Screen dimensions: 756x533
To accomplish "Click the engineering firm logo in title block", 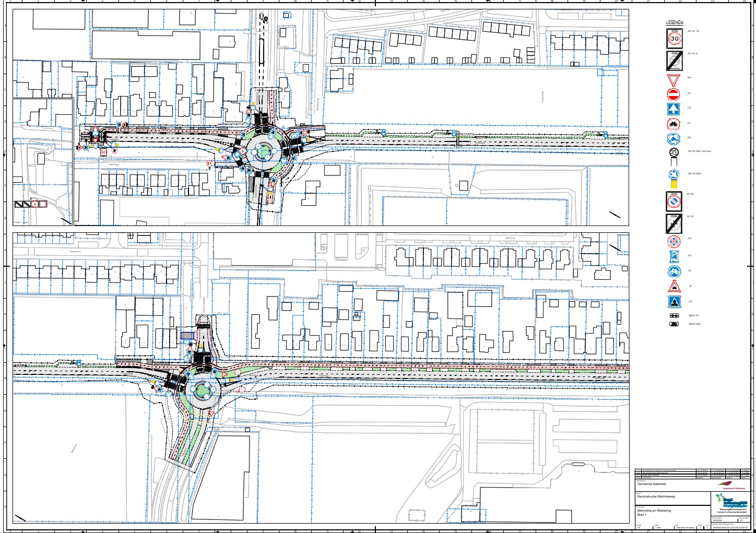I will (732, 503).
